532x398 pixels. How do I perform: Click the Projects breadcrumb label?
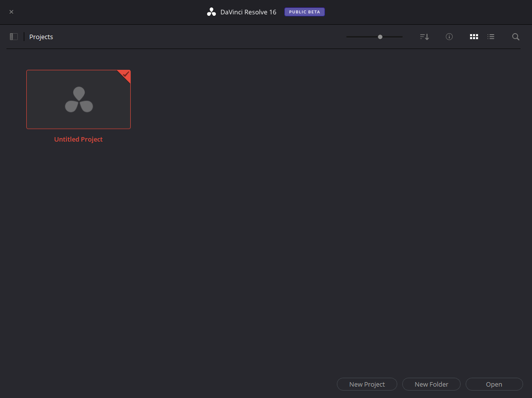[41, 37]
